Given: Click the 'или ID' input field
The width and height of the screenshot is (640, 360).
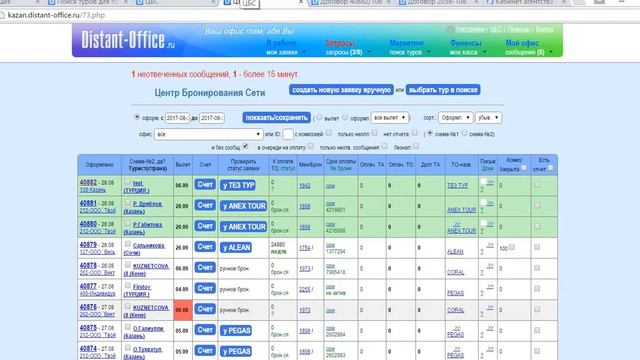Looking at the screenshot, I should [288, 134].
